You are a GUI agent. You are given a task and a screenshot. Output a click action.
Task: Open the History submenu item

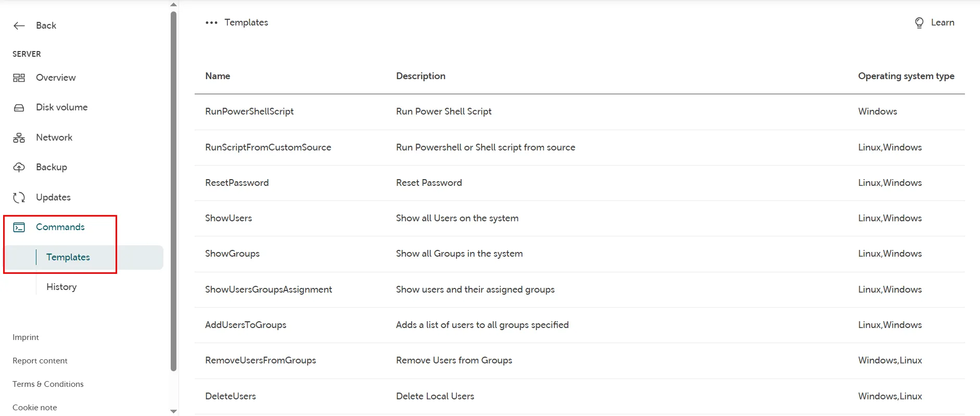(x=61, y=287)
